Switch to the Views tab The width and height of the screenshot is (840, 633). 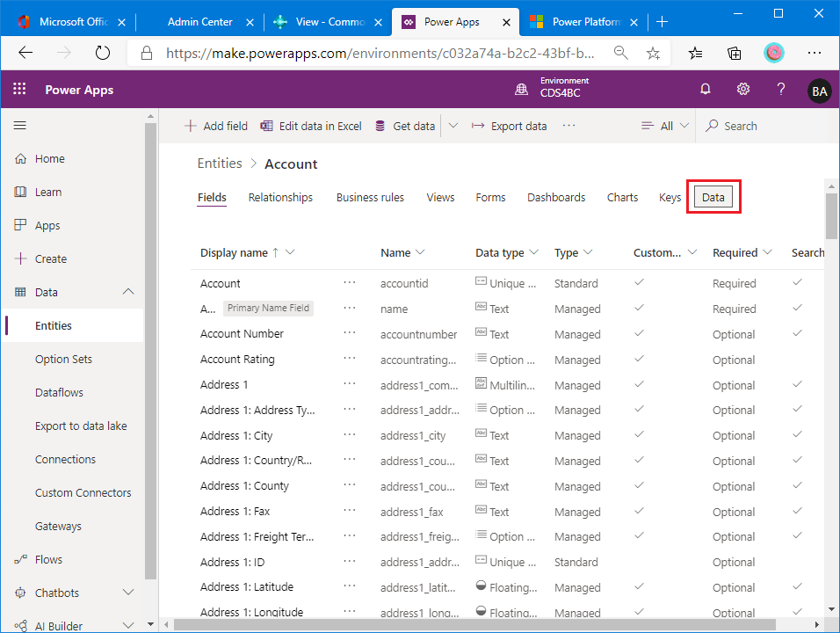[x=440, y=197]
